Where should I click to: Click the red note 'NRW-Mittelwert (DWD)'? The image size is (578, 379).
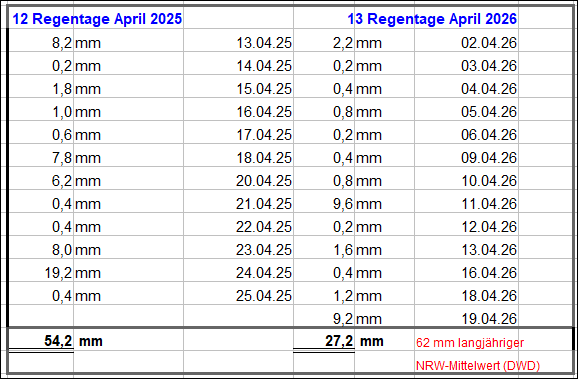(478, 366)
